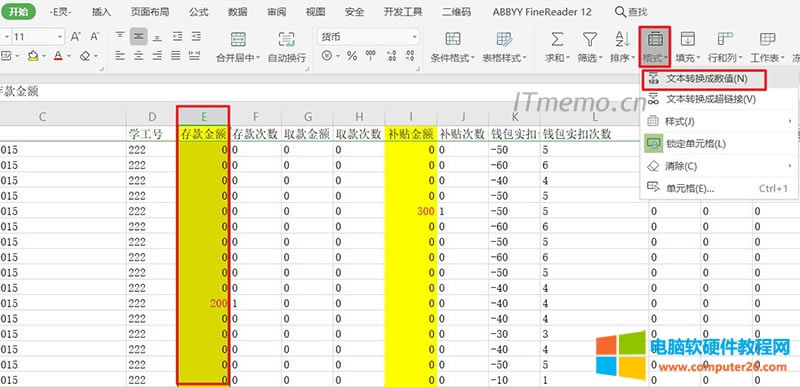Switch to the 数据 tab
The height and width of the screenshot is (387, 800).
237,12
